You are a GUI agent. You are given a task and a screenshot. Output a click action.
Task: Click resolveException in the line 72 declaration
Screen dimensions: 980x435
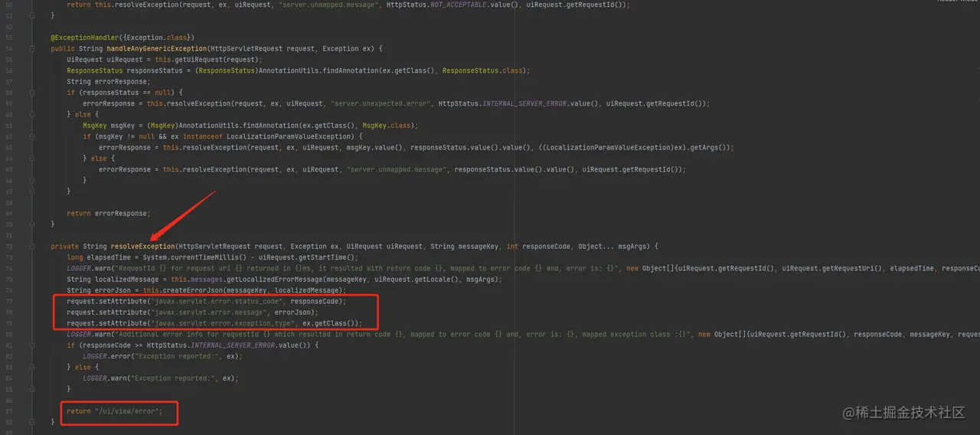pyautogui.click(x=142, y=247)
